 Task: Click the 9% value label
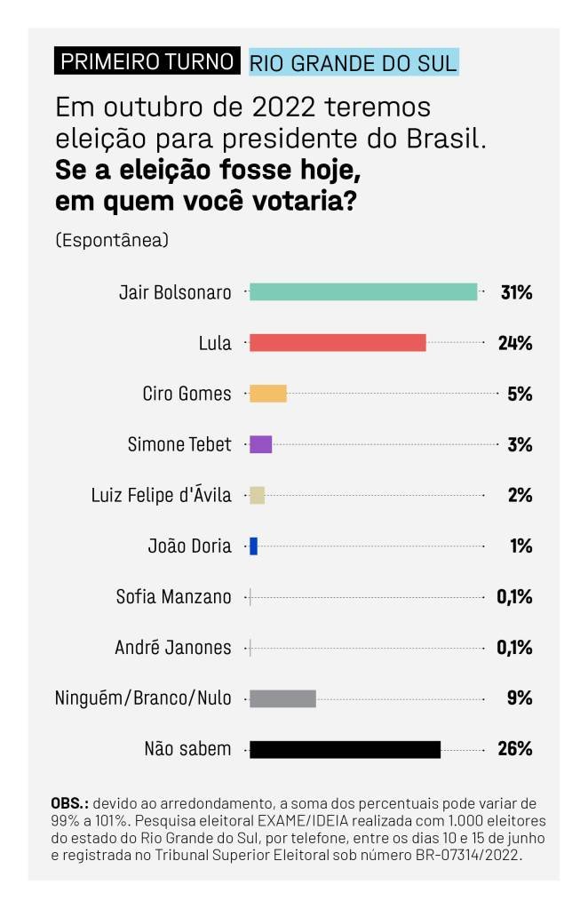click(x=520, y=698)
